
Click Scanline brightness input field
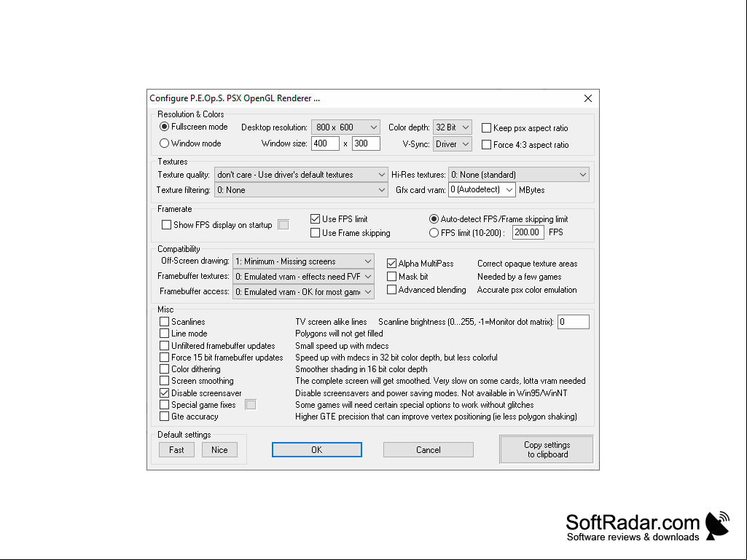[573, 322]
